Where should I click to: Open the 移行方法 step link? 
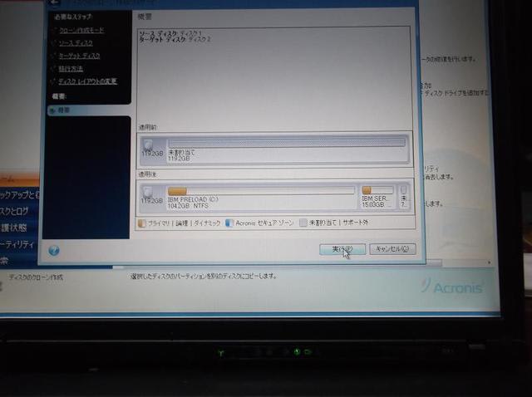point(71,68)
